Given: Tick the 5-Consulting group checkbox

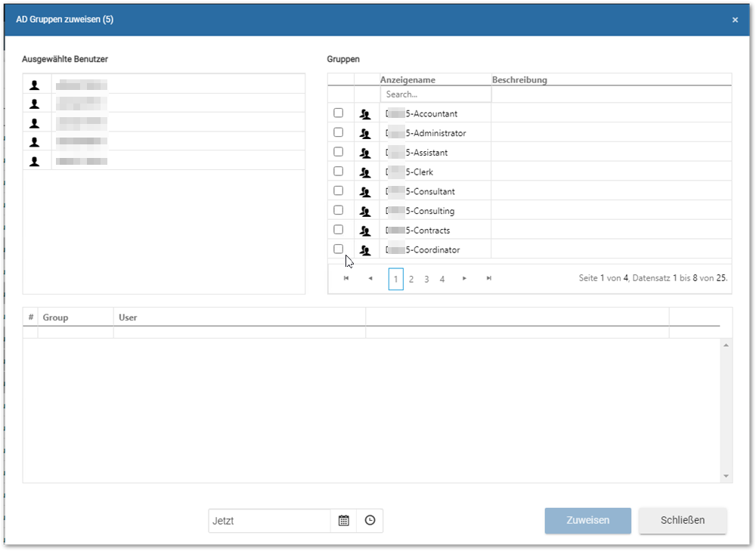Looking at the screenshot, I should [x=339, y=210].
